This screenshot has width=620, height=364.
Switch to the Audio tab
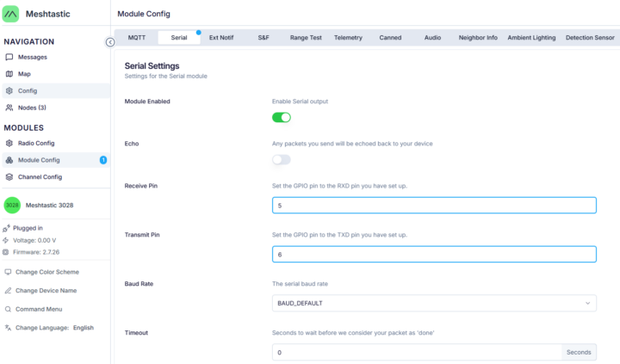[432, 38]
